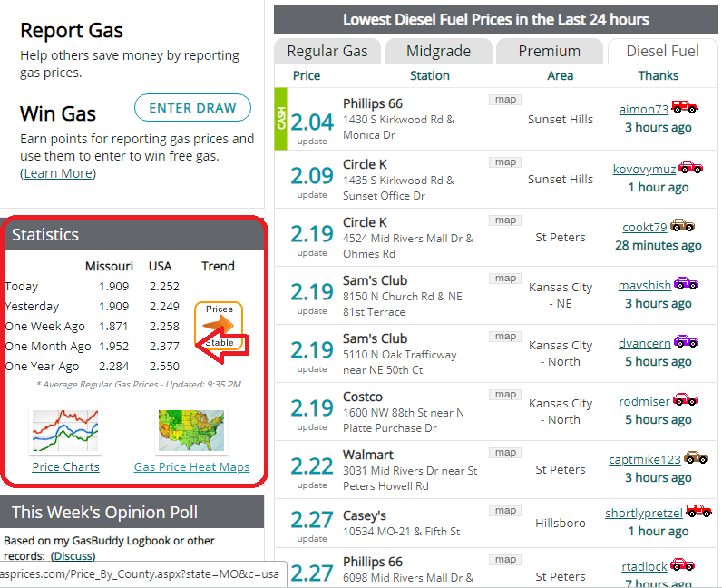Click map button for Circle K Sunset Hills

(505, 162)
